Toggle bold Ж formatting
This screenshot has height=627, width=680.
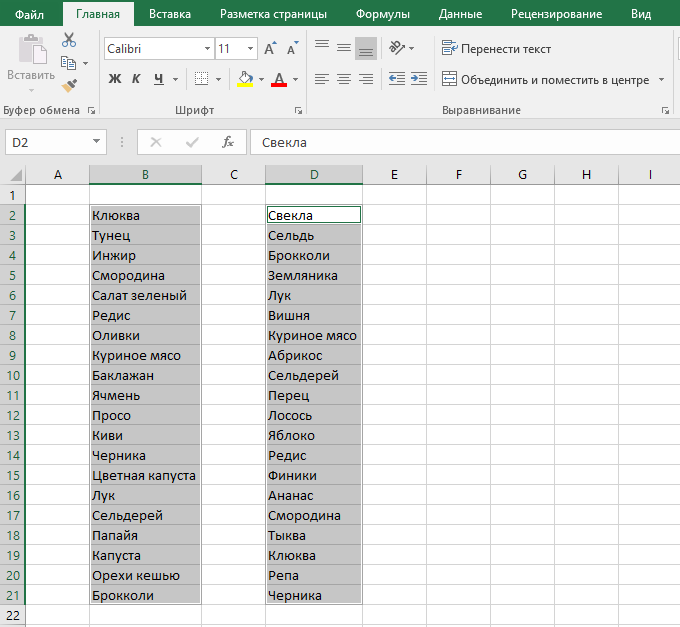pos(114,79)
